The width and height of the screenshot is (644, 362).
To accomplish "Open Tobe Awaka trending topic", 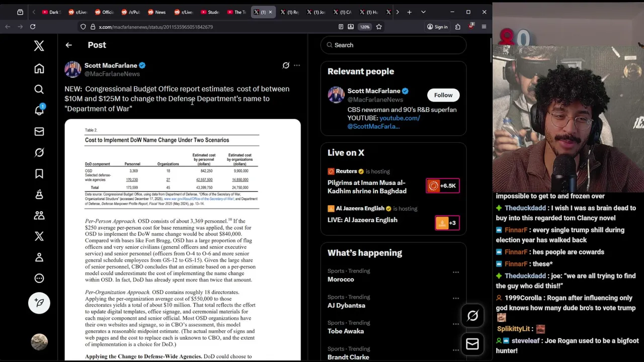I will [346, 331].
